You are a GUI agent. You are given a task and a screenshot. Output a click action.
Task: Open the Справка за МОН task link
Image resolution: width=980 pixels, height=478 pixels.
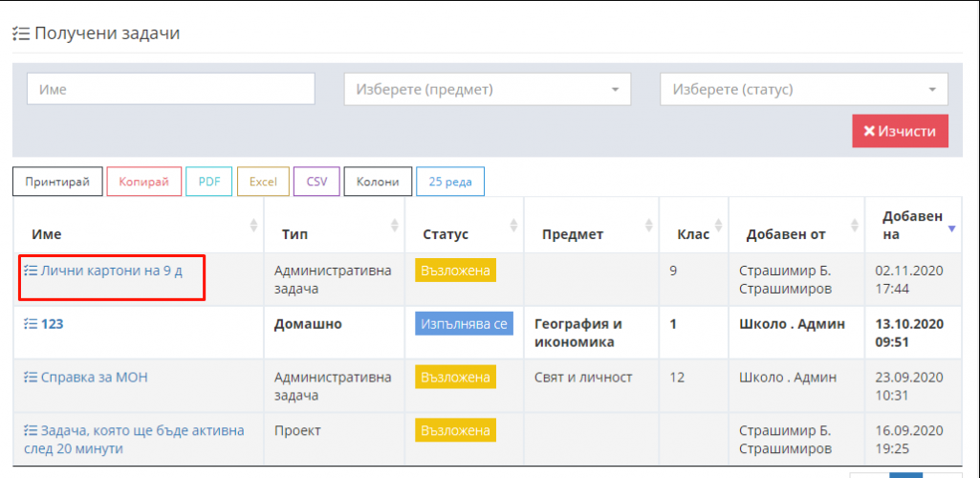[94, 378]
